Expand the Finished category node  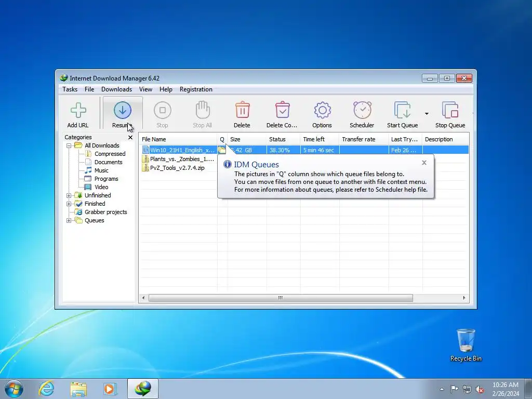point(69,204)
